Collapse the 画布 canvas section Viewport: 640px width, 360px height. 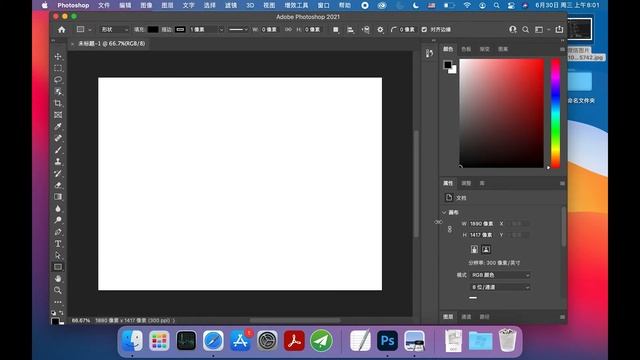tap(444, 213)
